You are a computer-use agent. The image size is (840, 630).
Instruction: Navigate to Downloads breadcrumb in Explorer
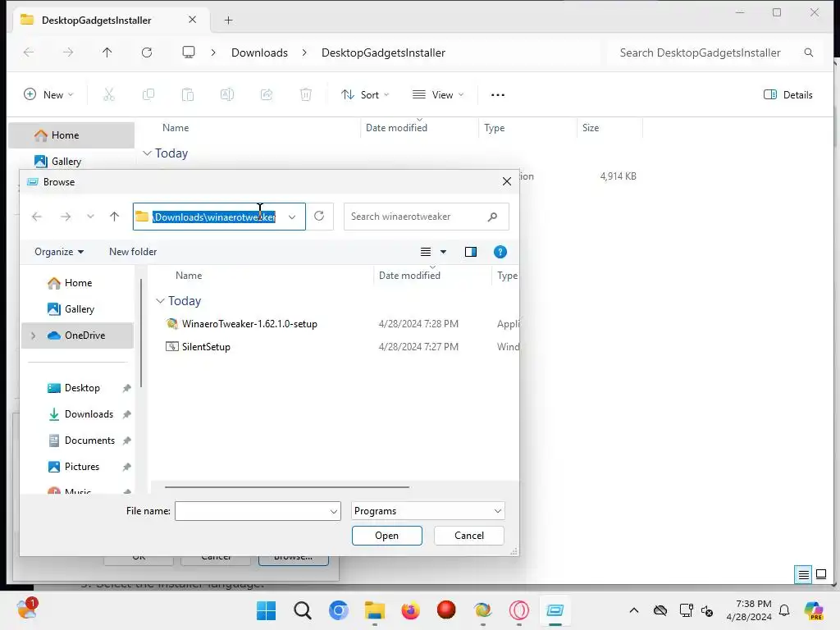pos(259,52)
